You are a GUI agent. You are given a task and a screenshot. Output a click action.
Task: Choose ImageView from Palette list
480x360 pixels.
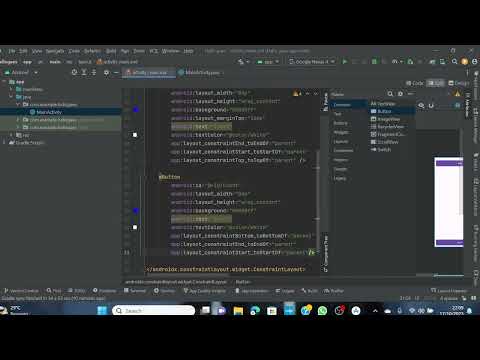coord(385,119)
